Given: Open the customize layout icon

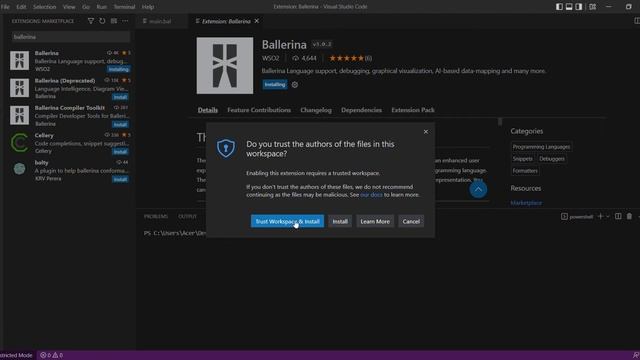Looking at the screenshot, I should [x=592, y=7].
